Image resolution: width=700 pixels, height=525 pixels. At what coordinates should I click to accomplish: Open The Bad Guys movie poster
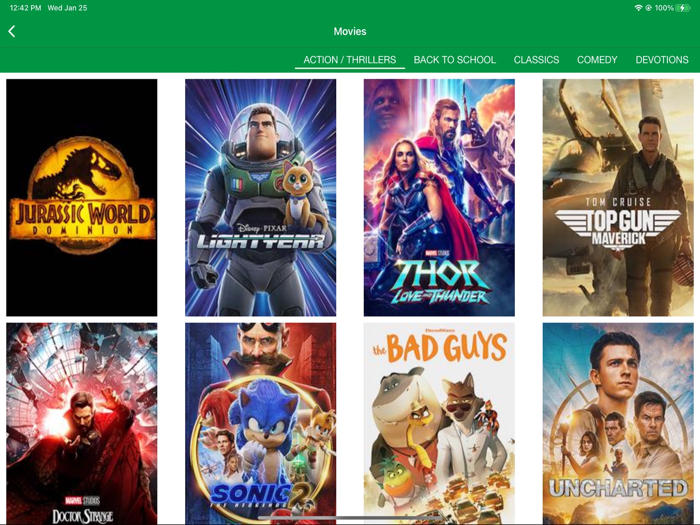439,424
